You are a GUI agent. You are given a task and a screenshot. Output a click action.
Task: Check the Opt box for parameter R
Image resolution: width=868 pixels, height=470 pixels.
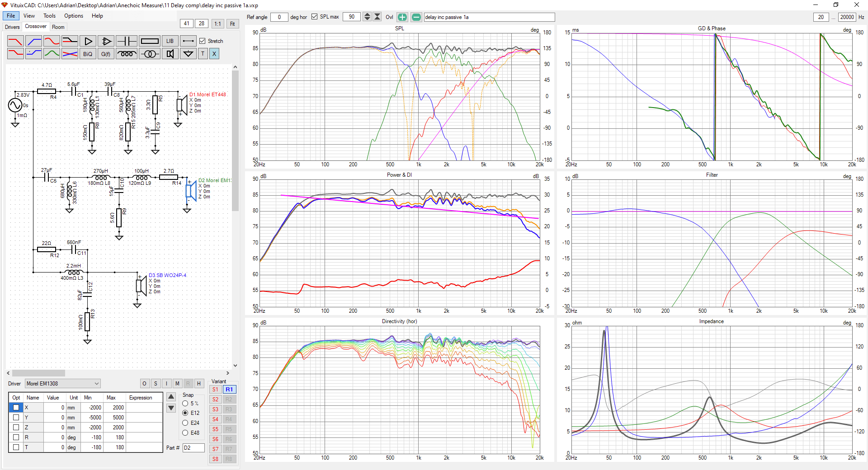coord(16,437)
